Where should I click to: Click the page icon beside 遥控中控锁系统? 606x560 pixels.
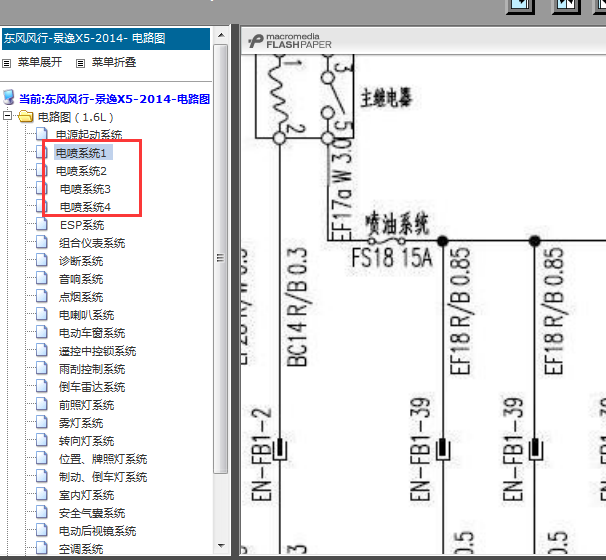[42, 350]
